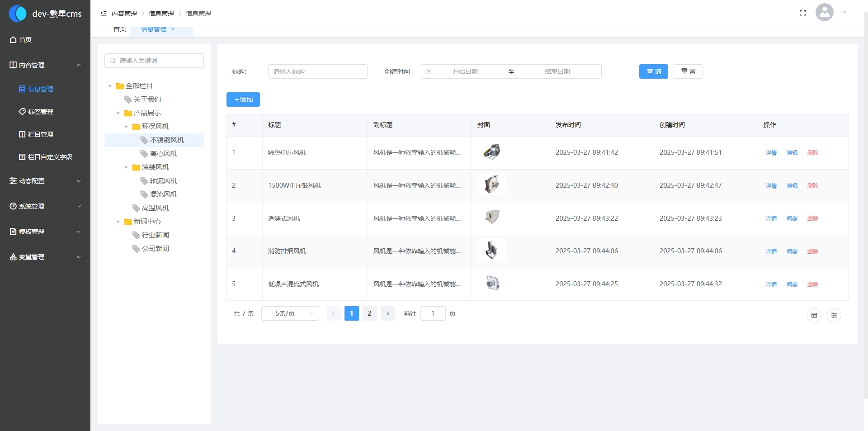This screenshot has height=431, width=868.
Task: Click the 查询 search button
Action: [x=653, y=71]
